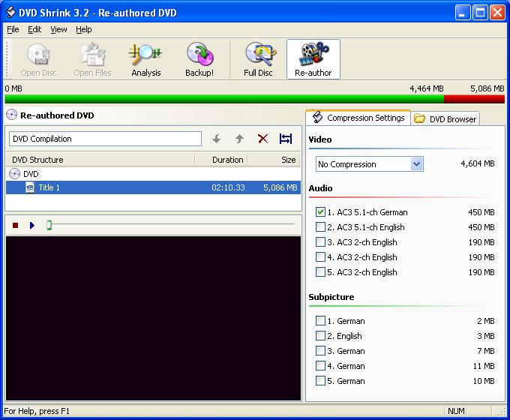Click the DVD root disc icon
The width and height of the screenshot is (510, 420).
(x=14, y=174)
